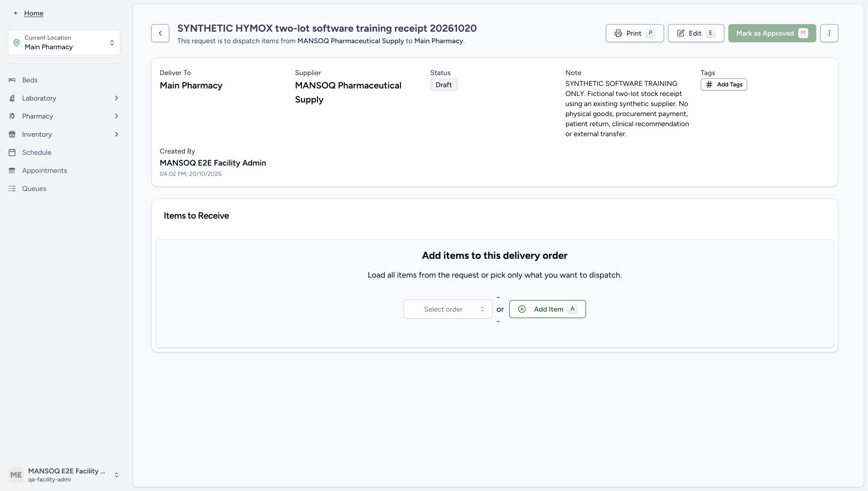Click the location pin icon
Screen dimensions: 868x491
pos(17,43)
